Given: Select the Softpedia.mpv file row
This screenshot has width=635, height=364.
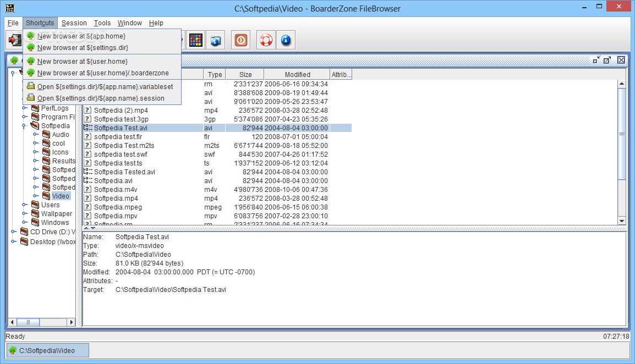Looking at the screenshot, I should click(217, 216).
